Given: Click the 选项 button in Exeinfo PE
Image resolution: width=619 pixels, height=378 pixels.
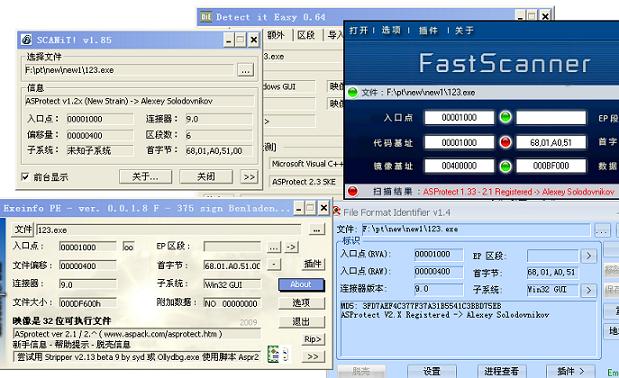Looking at the screenshot, I should click(301, 303).
